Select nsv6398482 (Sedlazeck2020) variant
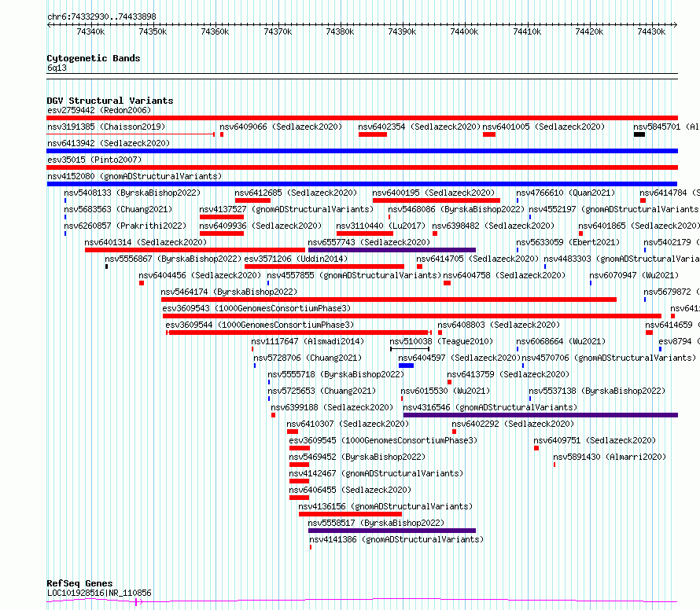 click(x=493, y=226)
